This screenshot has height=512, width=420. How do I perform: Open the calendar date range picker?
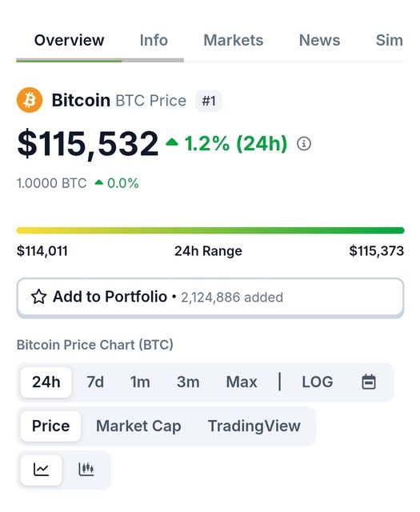pyautogui.click(x=369, y=382)
